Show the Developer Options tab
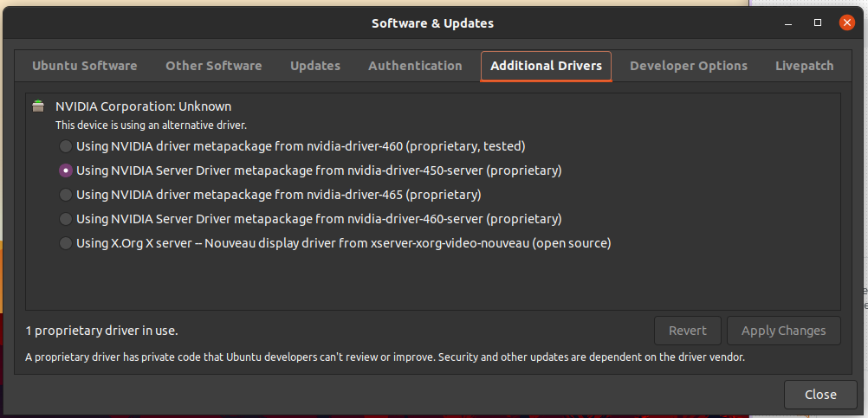The height and width of the screenshot is (418, 868). pyautogui.click(x=688, y=66)
